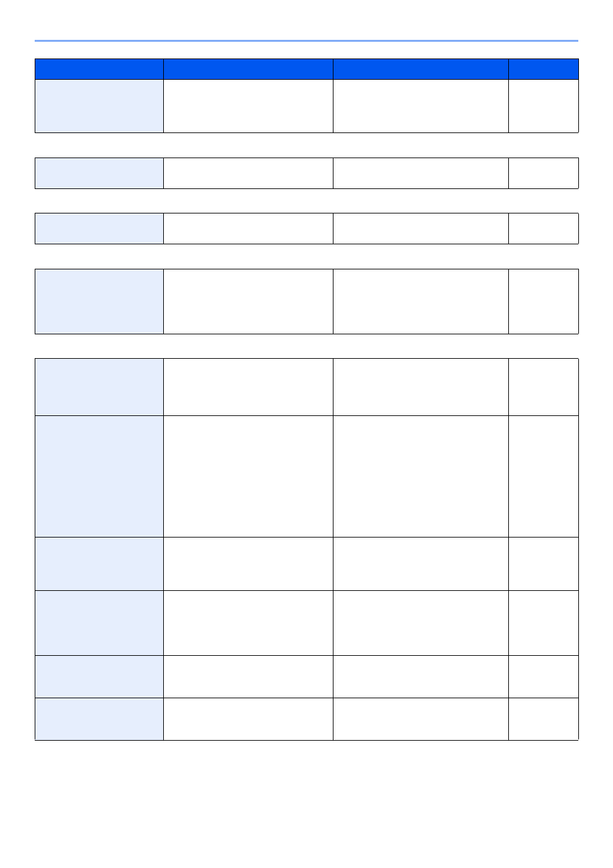The width and height of the screenshot is (613, 868).
Task: Select the third-column cell of the tallest row
Action: click(420, 476)
